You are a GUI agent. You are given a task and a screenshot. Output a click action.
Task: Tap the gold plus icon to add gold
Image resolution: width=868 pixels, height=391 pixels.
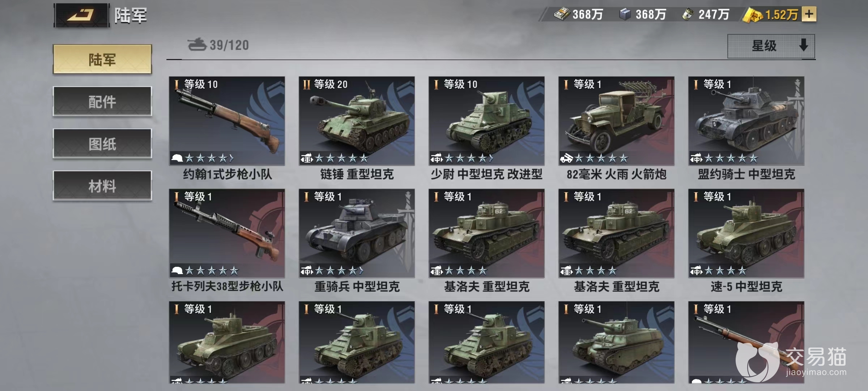tap(809, 14)
